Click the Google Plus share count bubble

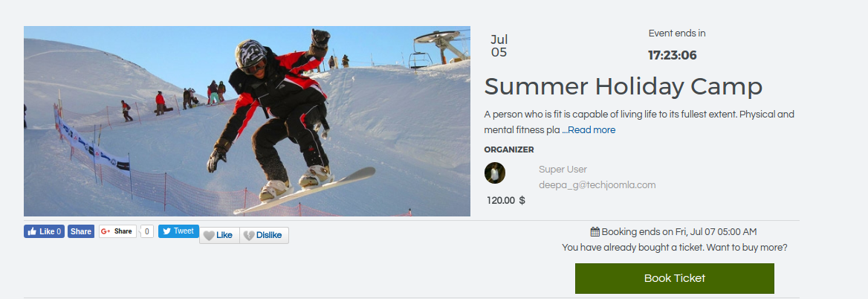pos(146,231)
